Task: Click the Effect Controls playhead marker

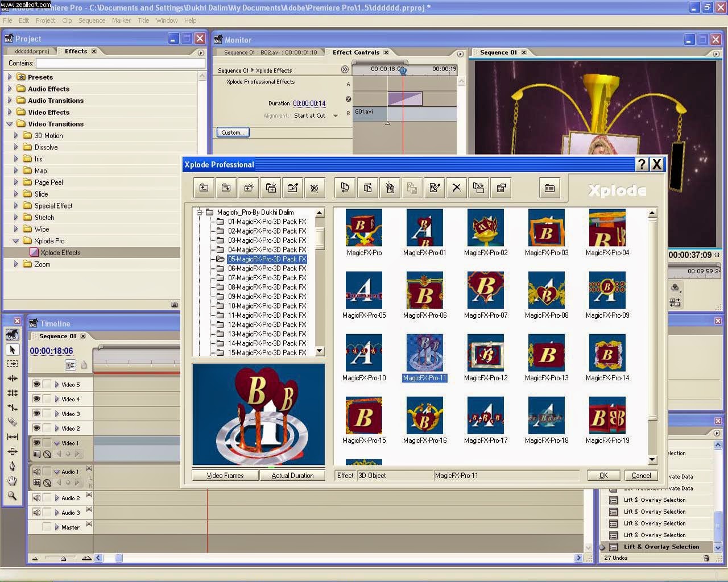Action: 403,70
